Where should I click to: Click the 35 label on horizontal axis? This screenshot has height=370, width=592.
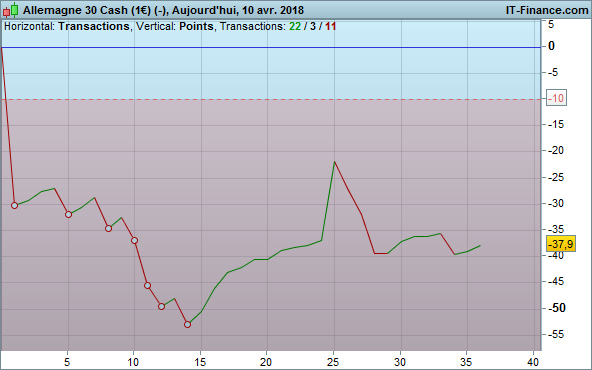click(x=466, y=362)
